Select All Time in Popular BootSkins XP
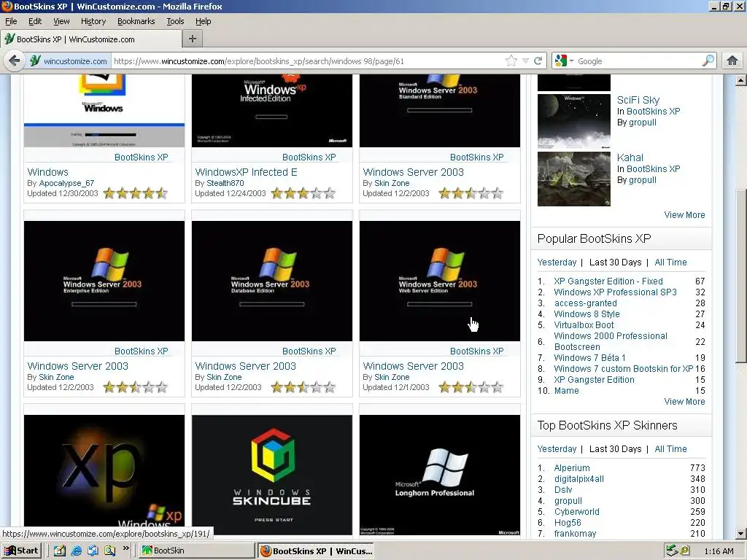Viewport: 747px width, 560px height. coord(671,262)
